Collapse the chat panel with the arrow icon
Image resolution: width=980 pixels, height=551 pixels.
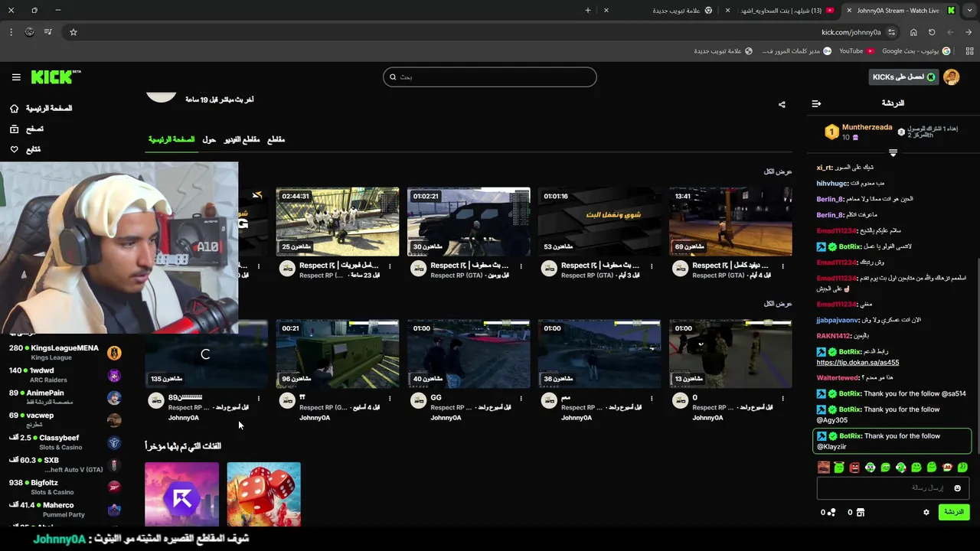[816, 103]
